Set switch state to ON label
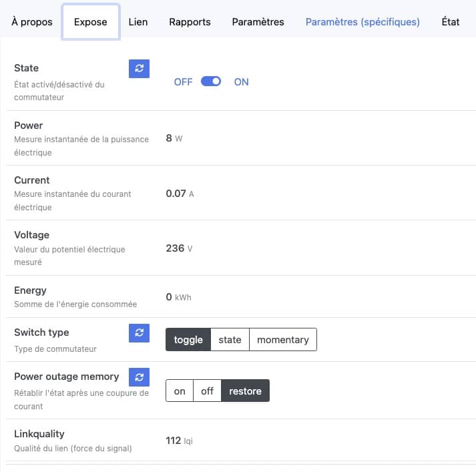Viewport: 476px width, 472px height. [242, 82]
